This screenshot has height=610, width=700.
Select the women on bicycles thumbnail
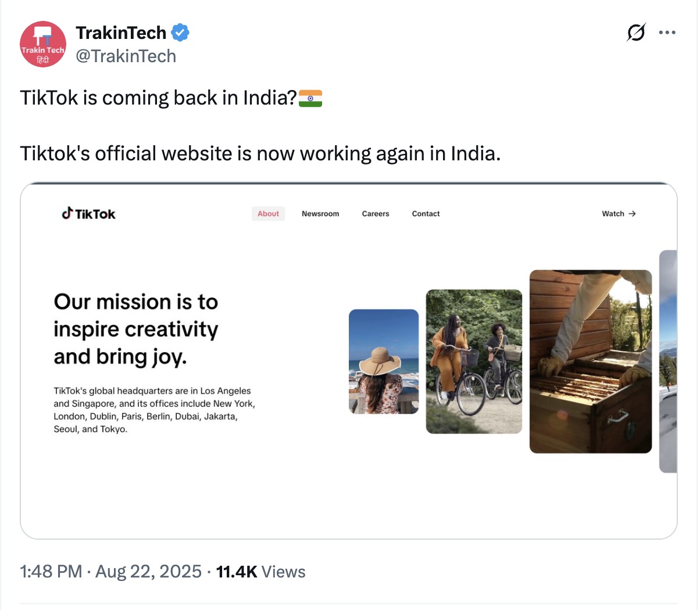pyautogui.click(x=474, y=361)
